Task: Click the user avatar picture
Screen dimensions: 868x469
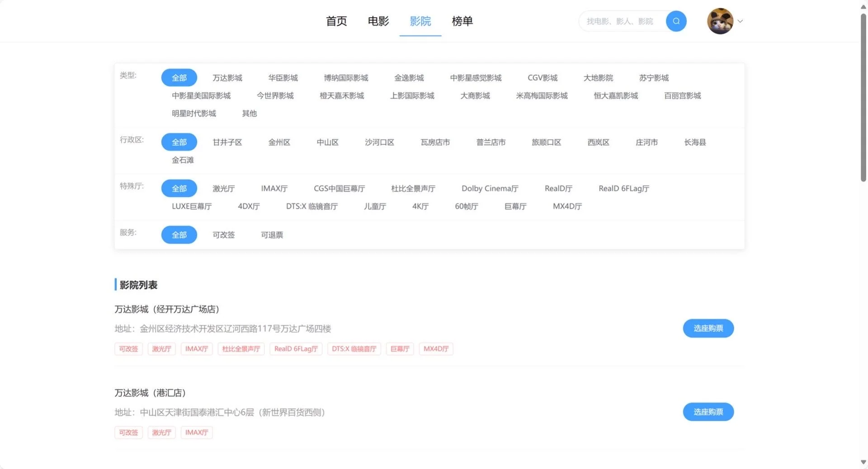Action: coord(721,21)
